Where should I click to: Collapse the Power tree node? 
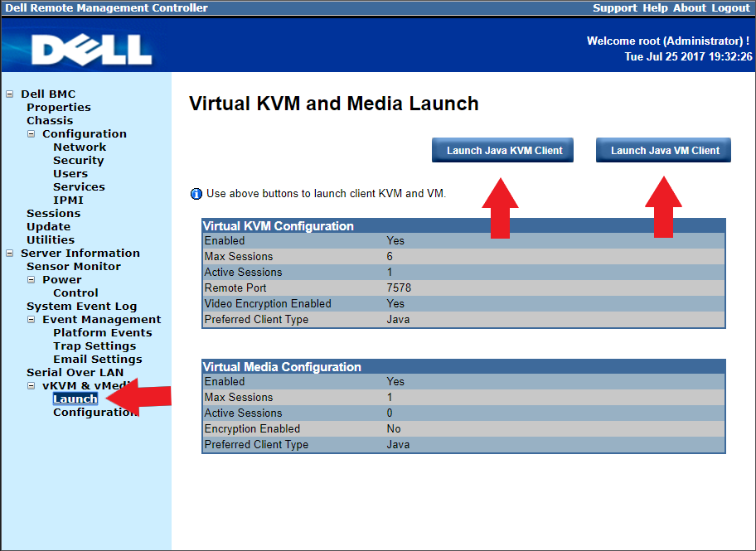[x=31, y=279]
